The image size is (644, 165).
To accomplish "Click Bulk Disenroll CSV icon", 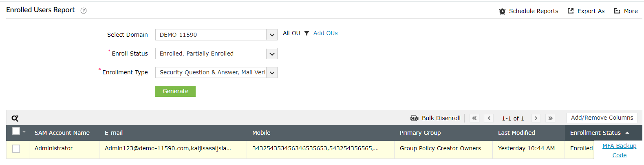I will pyautogui.click(x=414, y=118).
